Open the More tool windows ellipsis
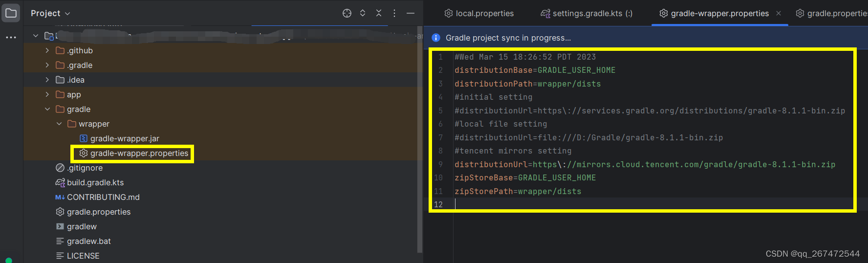The height and width of the screenshot is (263, 868). tap(11, 37)
